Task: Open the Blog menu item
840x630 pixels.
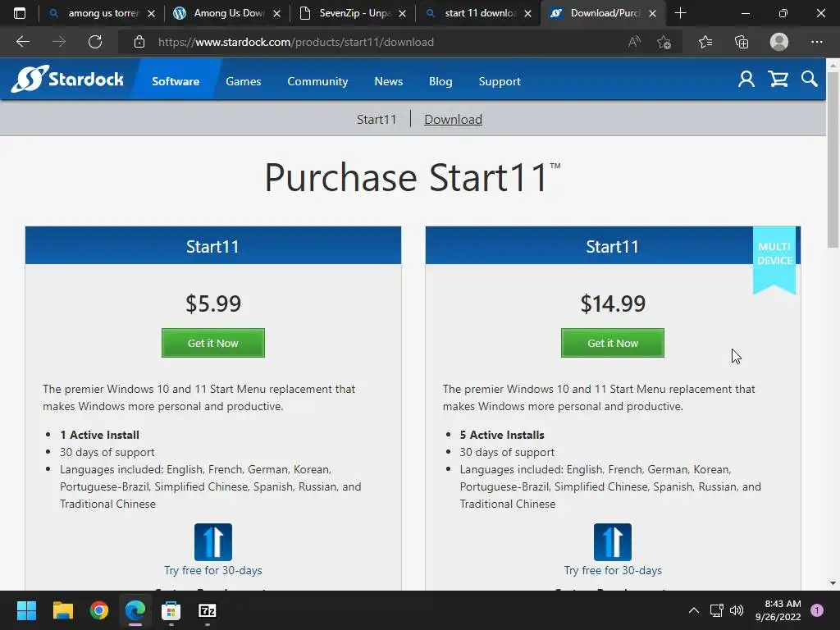Action: [x=441, y=81]
